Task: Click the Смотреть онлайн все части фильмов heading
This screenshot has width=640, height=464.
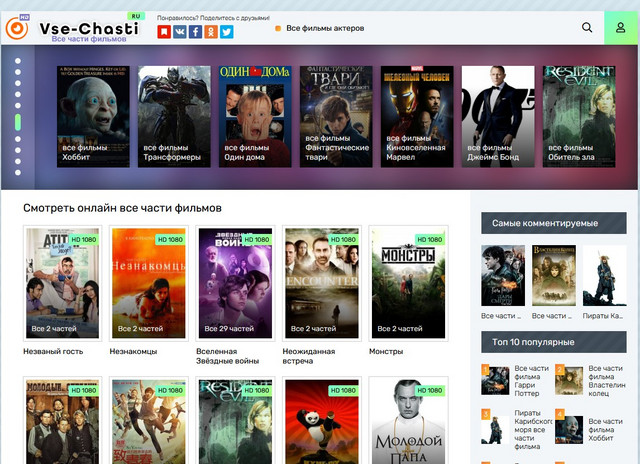Action: point(122,208)
